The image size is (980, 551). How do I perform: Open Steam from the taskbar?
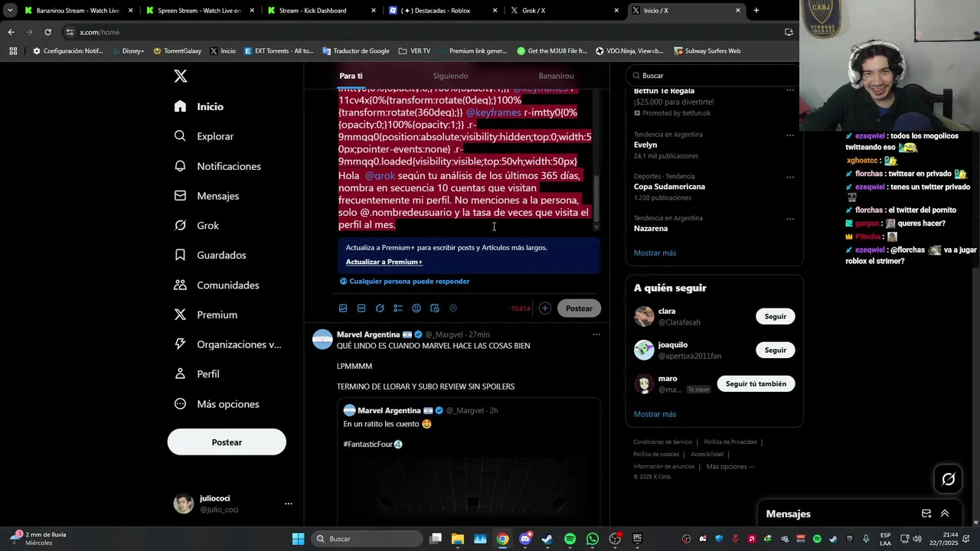pos(547,539)
